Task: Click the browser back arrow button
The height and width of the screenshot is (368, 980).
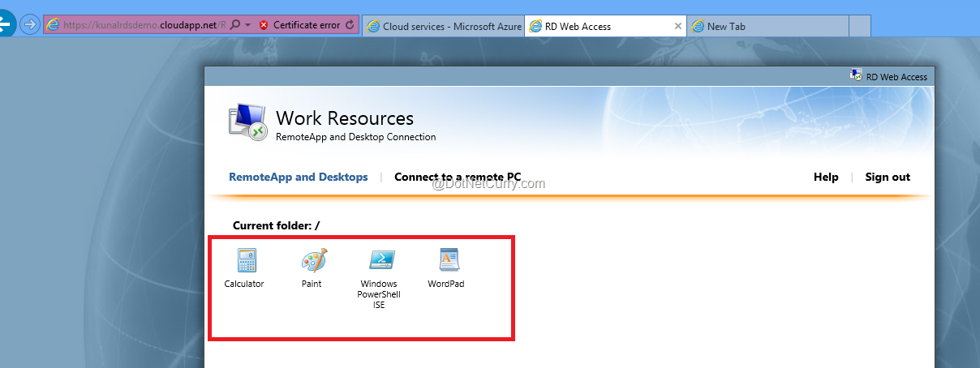Action: [5, 24]
